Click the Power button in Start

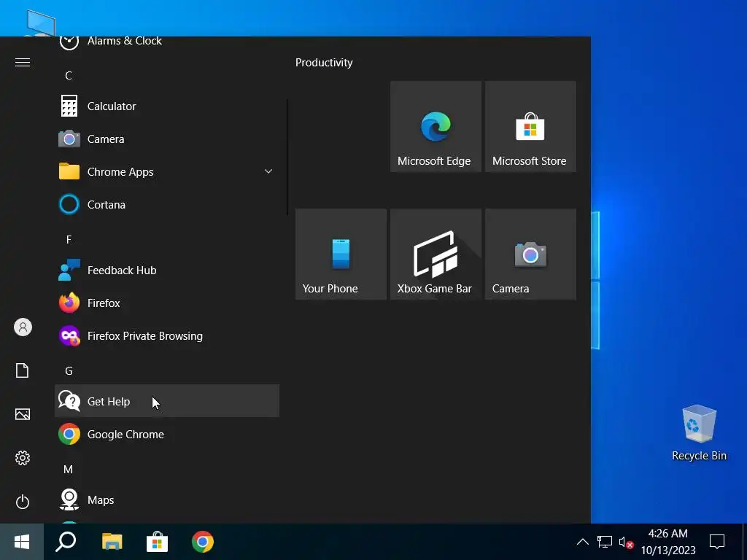(23, 502)
